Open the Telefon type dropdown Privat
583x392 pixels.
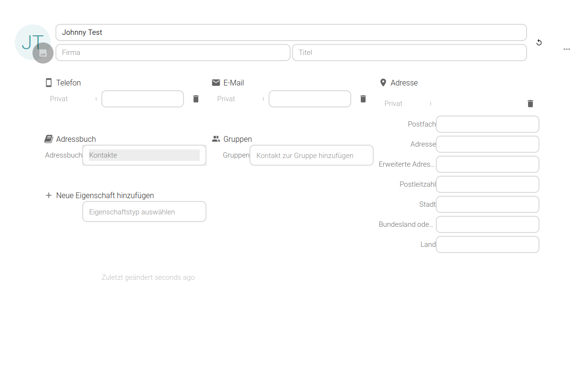pyautogui.click(x=73, y=99)
